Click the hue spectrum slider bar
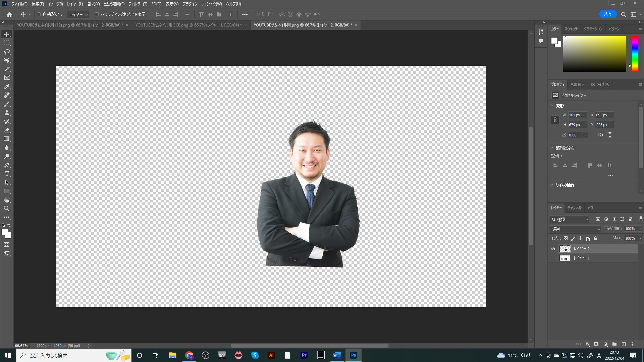This screenshot has height=362, width=644. [635, 54]
